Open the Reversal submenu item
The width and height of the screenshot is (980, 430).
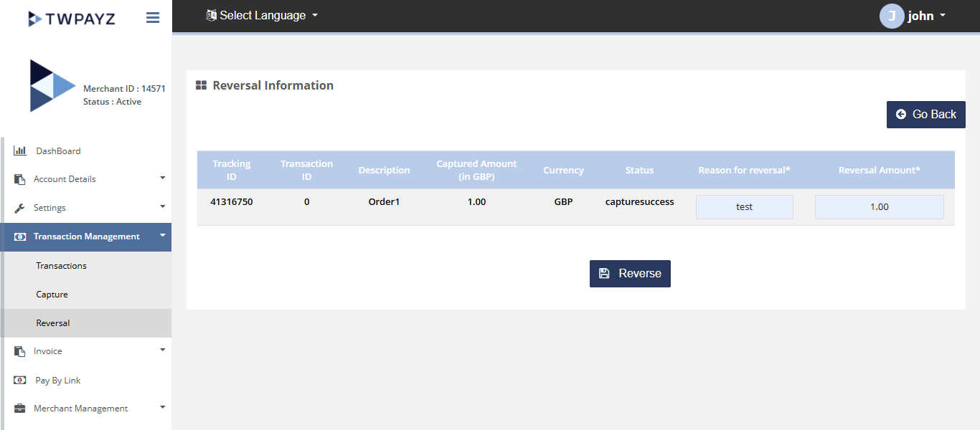coord(53,323)
